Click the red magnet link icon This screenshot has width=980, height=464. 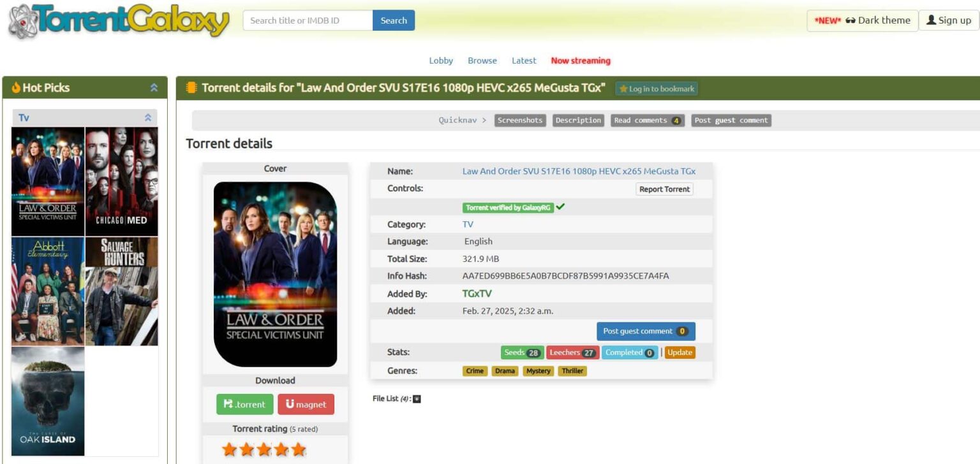click(x=290, y=403)
